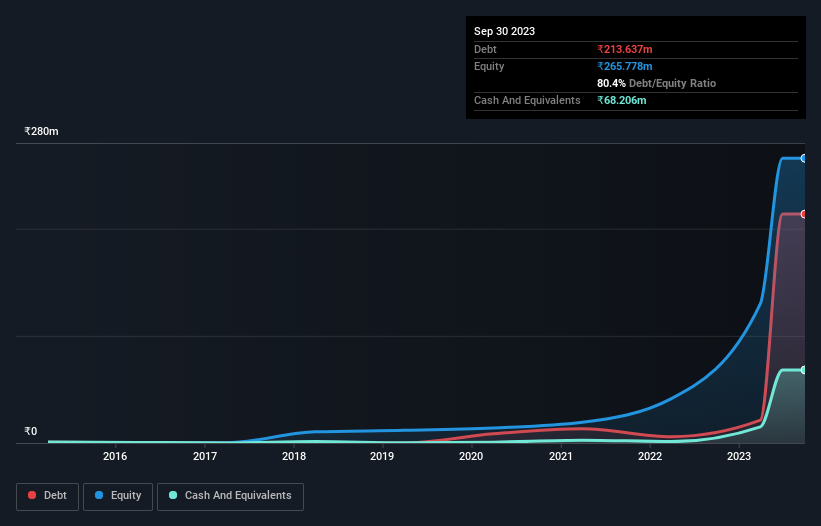Click the 2020 x-axis label

(x=471, y=456)
